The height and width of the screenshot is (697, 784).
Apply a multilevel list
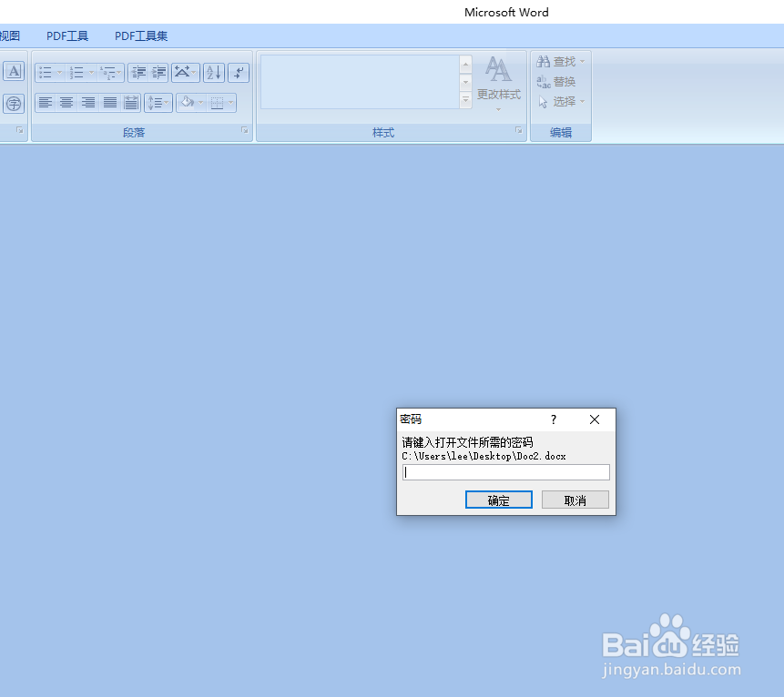click(x=107, y=73)
